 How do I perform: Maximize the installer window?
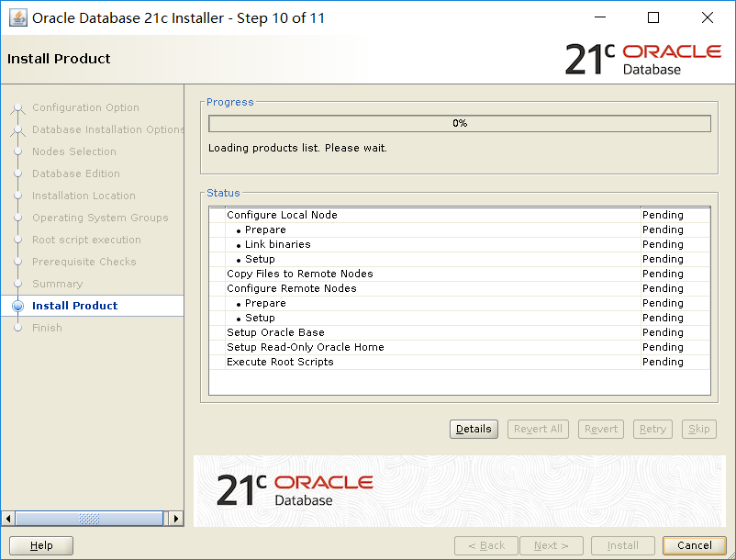click(x=652, y=17)
